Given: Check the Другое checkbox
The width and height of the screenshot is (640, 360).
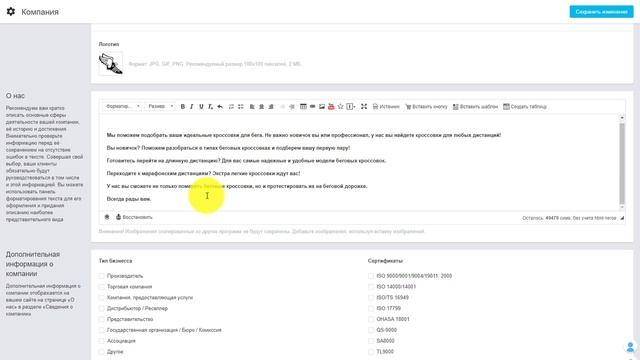Looking at the screenshot, I should (102, 352).
